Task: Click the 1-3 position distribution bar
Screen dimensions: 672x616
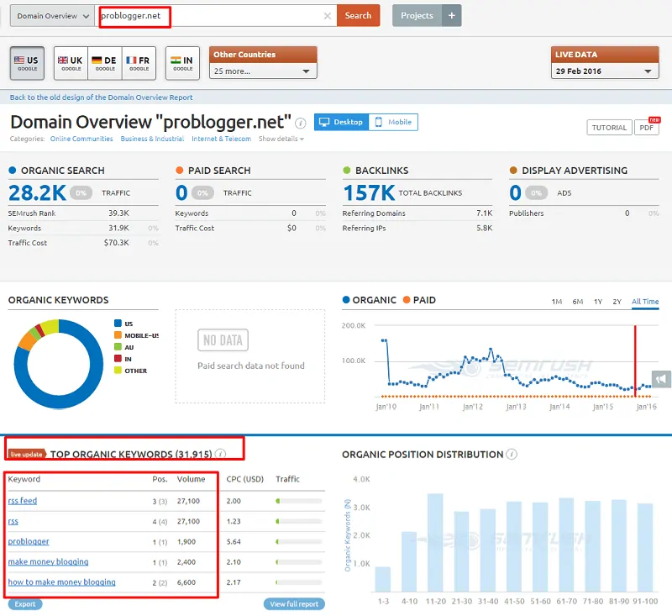Action: click(x=383, y=579)
